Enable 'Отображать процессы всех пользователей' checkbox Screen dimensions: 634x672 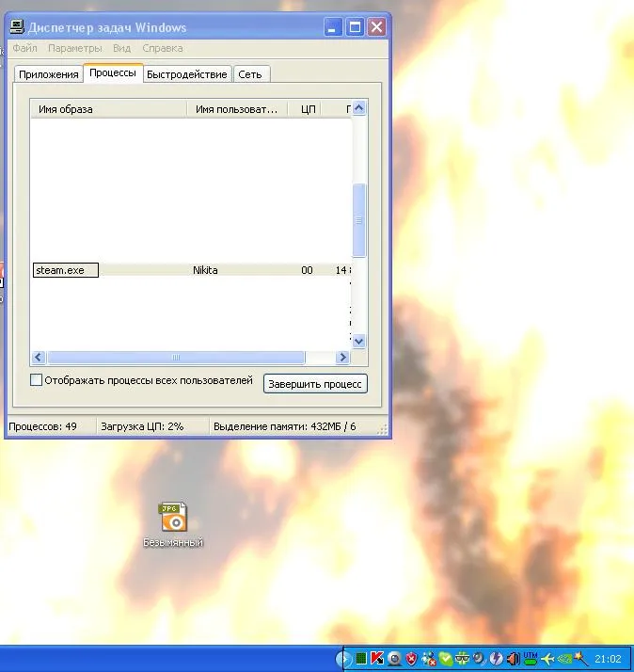click(x=37, y=381)
